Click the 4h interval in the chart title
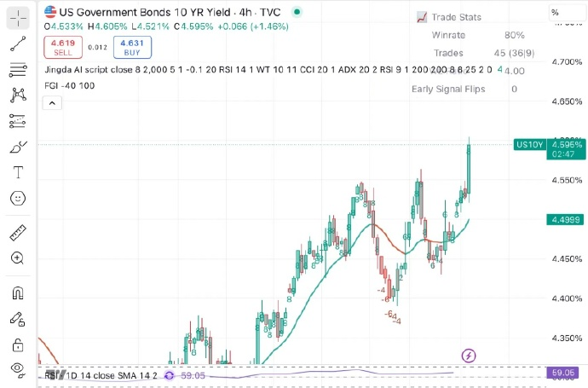Viewport: 588px width, 388px height. click(245, 13)
